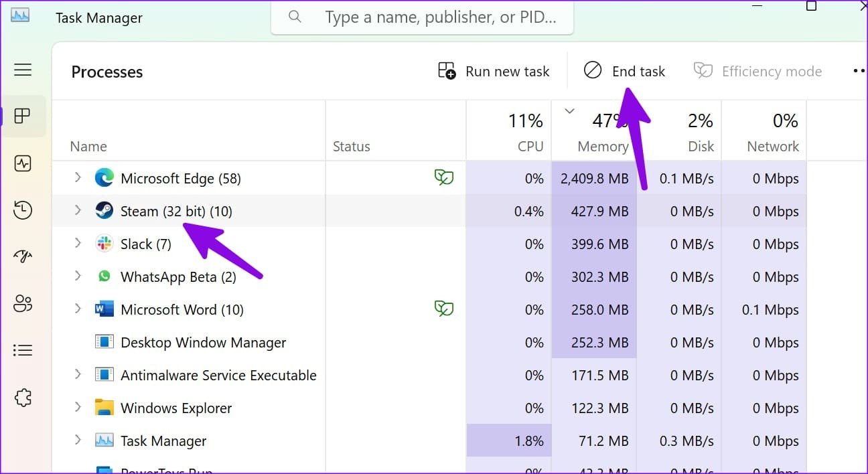Open the hamburger navigation menu
This screenshot has width=868, height=474.
click(x=23, y=70)
